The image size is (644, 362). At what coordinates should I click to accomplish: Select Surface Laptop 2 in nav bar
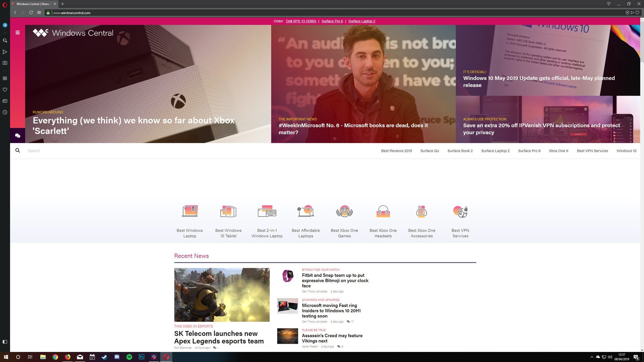point(495,151)
